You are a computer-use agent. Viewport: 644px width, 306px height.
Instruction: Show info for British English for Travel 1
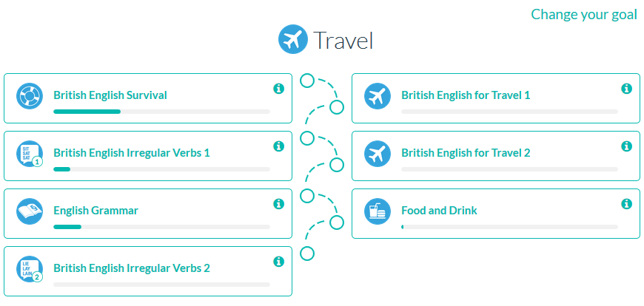point(626,88)
